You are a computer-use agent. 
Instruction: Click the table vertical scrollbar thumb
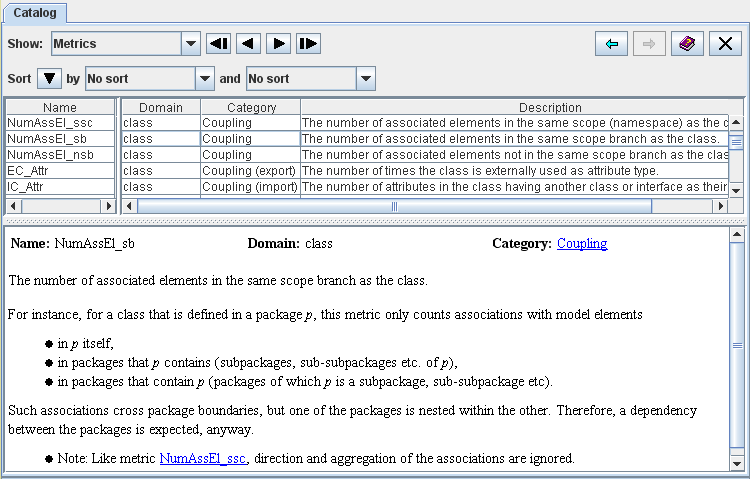coord(736,142)
